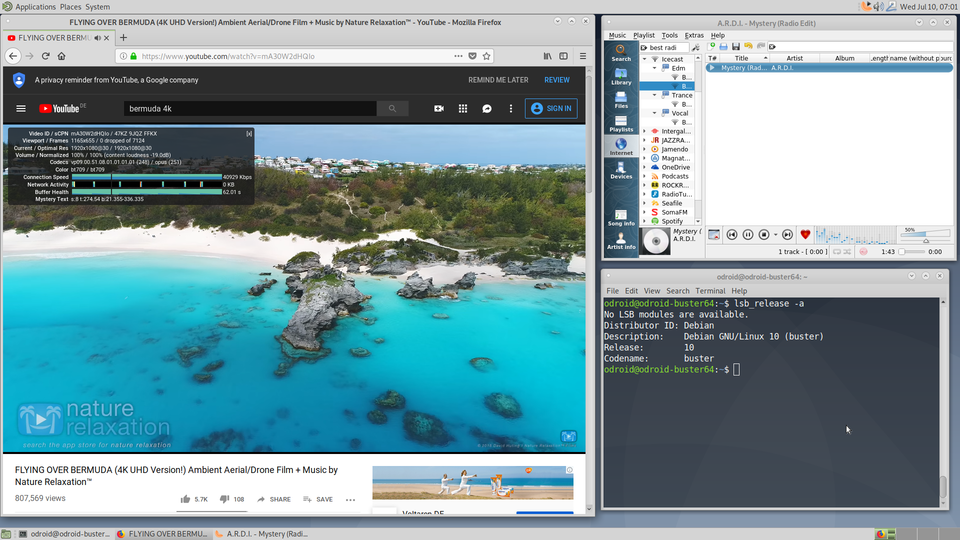Expand the Jamendo tree node
960x540 pixels.
[644, 149]
